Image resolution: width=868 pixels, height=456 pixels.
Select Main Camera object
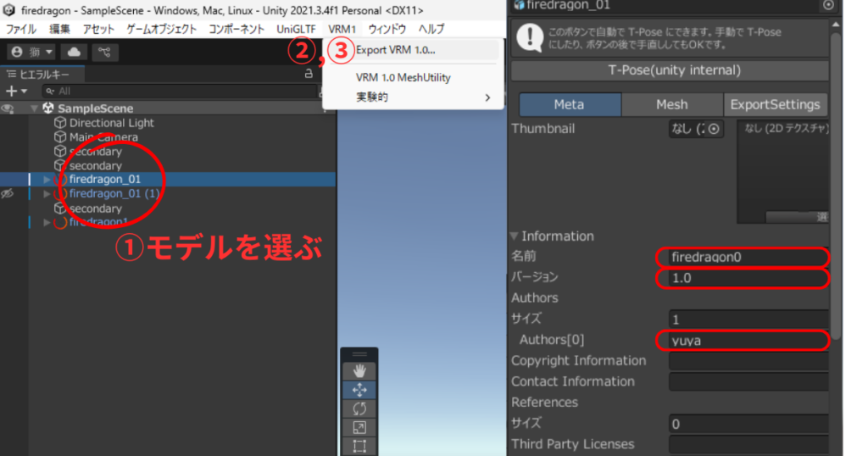point(103,136)
